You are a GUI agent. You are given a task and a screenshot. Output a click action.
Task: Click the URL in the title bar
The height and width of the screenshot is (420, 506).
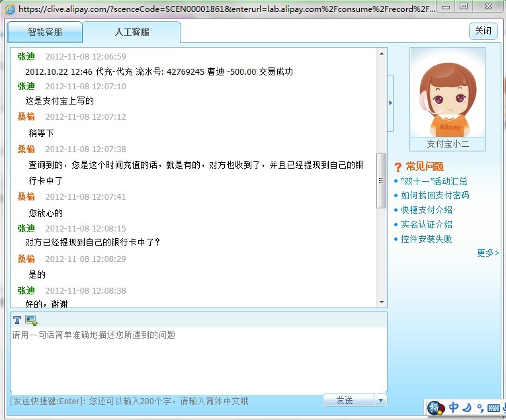click(226, 9)
